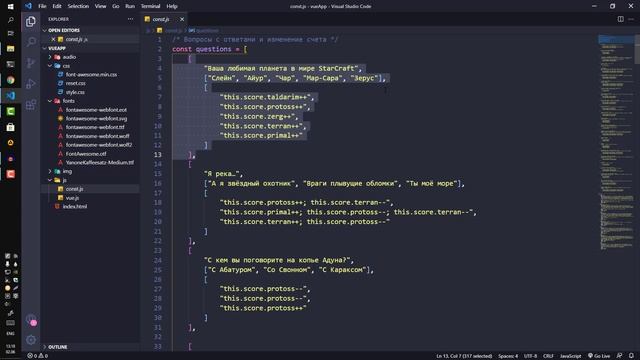The image size is (640, 360).
Task: Open the Selection menu
Action: (78, 6)
